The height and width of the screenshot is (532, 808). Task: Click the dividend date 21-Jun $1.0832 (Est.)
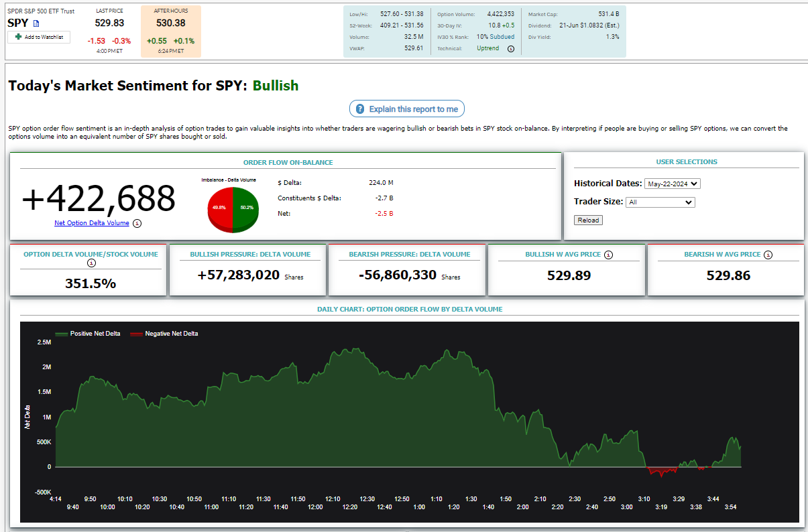point(589,25)
